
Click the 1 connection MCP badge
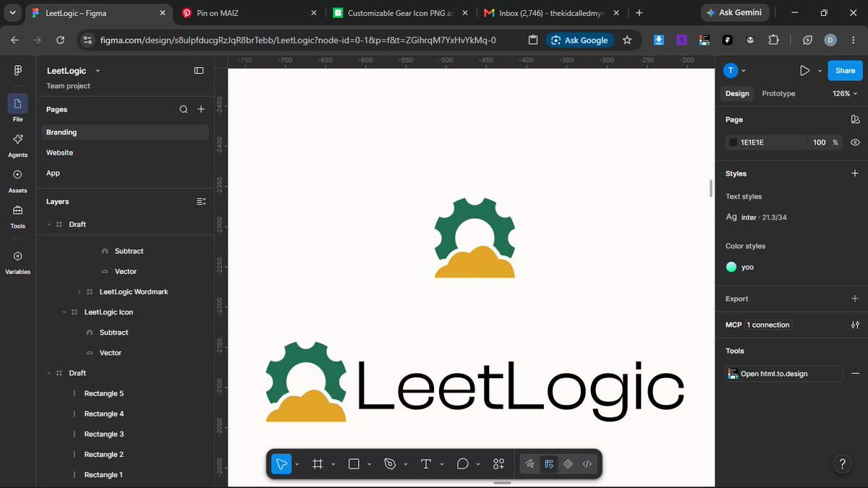768,325
